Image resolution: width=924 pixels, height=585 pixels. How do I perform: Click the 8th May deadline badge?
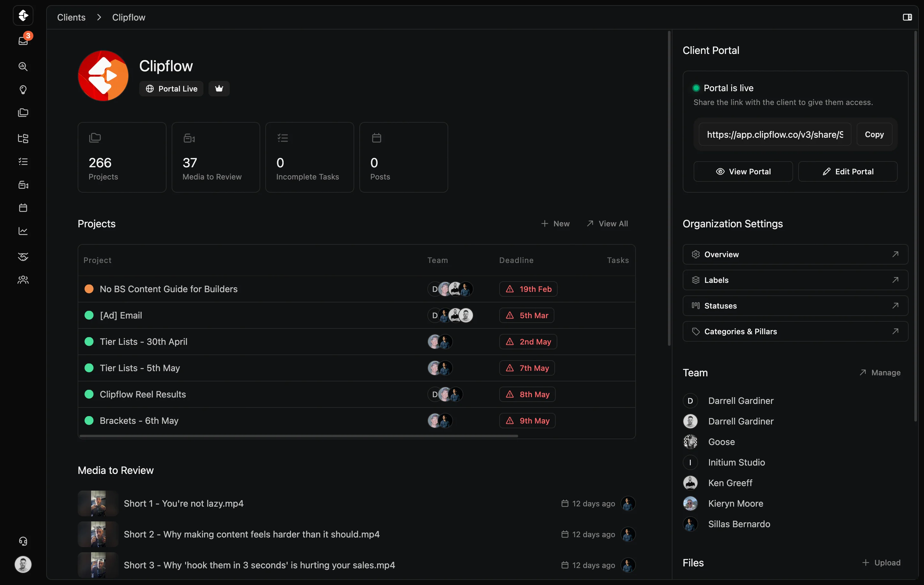527,394
